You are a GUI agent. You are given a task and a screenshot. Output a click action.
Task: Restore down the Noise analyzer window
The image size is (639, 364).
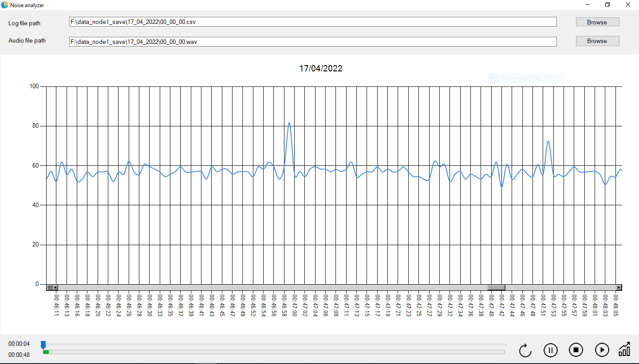coord(607,5)
